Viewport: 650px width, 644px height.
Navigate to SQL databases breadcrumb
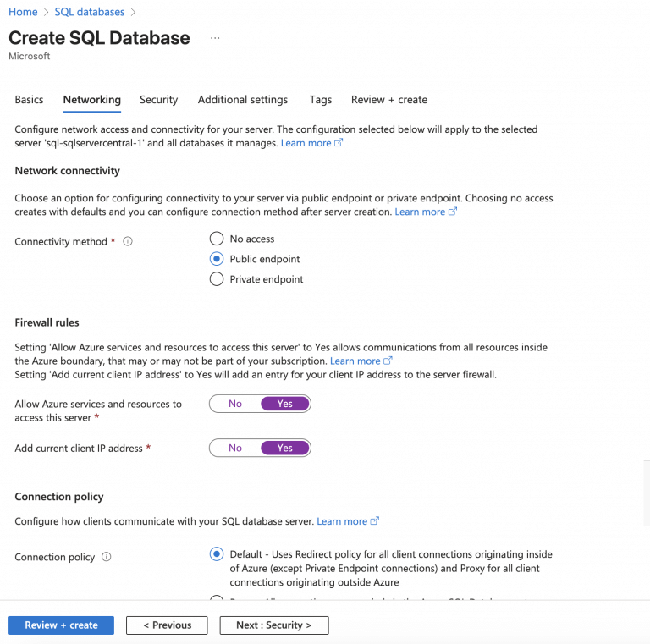coord(89,12)
